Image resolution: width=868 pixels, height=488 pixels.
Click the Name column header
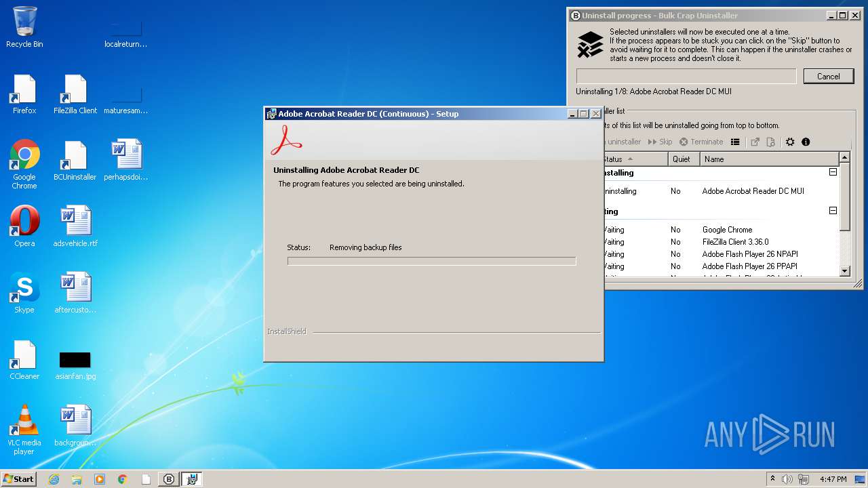coord(769,159)
